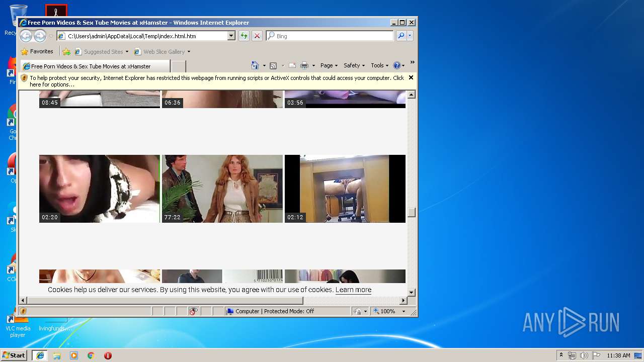Open the zoom level dropdown arrow

tap(404, 311)
